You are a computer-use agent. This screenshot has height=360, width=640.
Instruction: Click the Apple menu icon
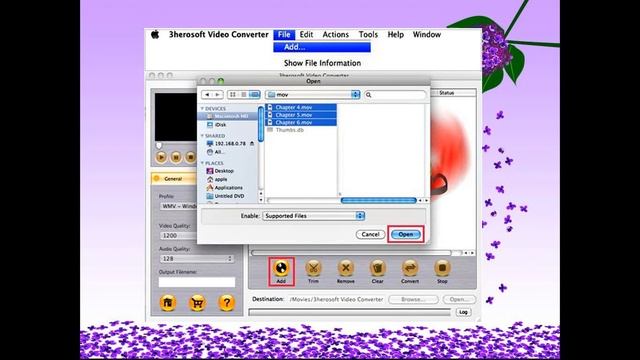coord(155,35)
